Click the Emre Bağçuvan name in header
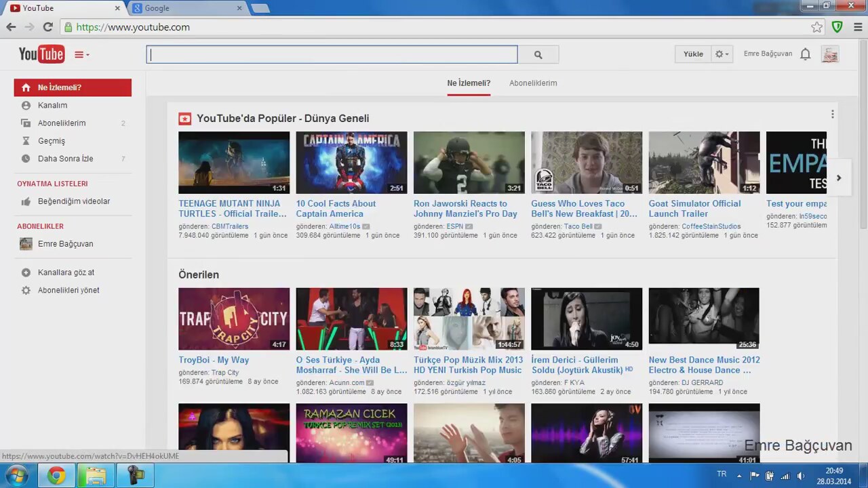Screen dimensions: 868x488 pos(768,54)
